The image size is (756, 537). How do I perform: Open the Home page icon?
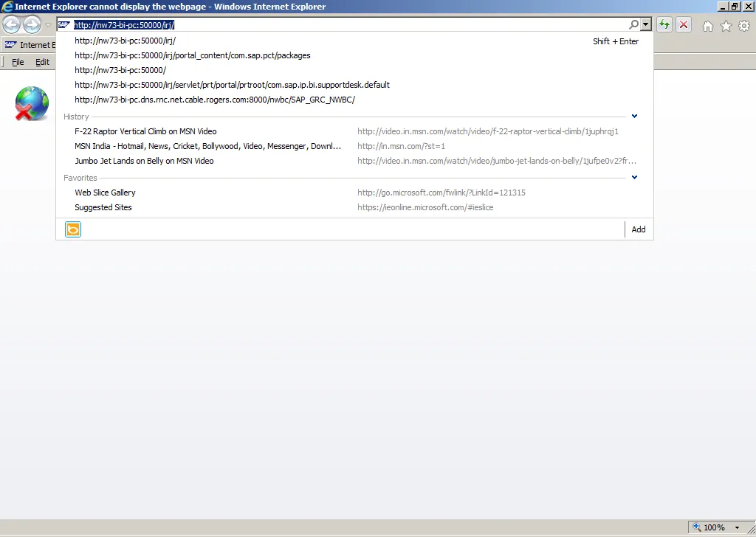pos(708,26)
